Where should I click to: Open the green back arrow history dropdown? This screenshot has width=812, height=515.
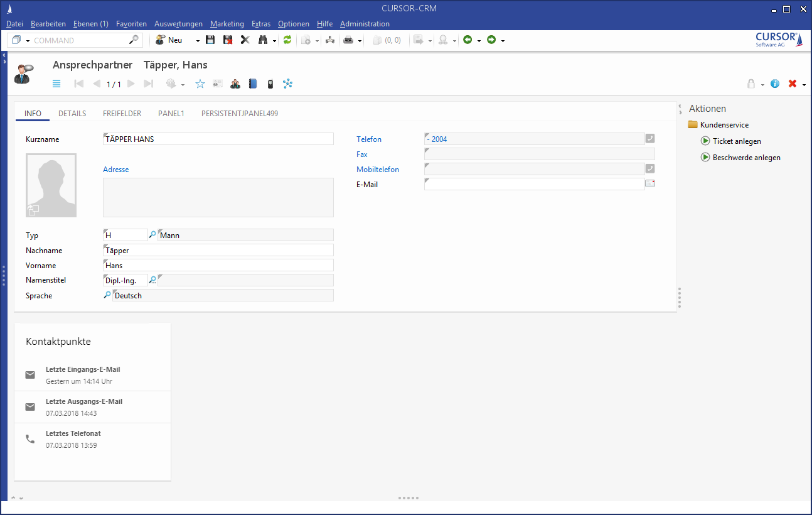coord(479,41)
